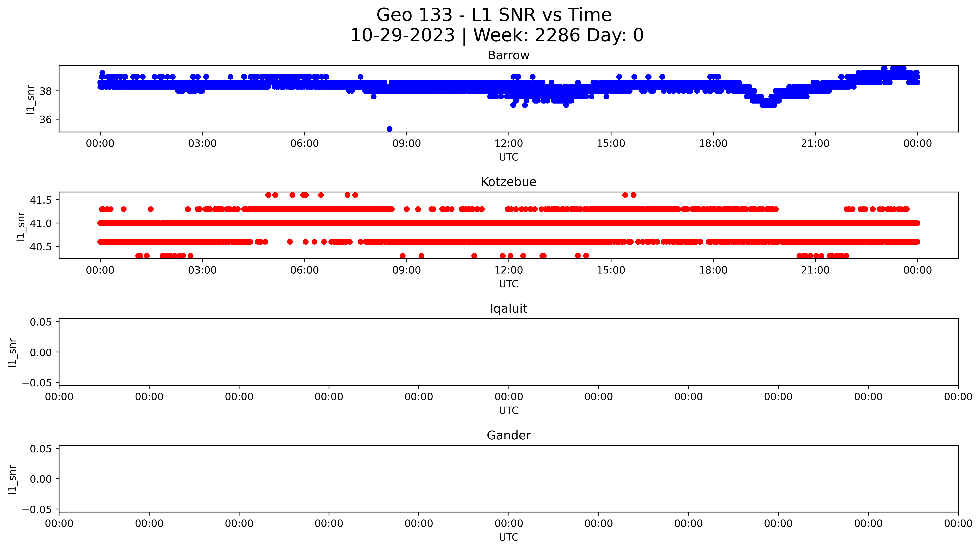Click the '41.0' y-tick on Kotzebue plot

41,223
